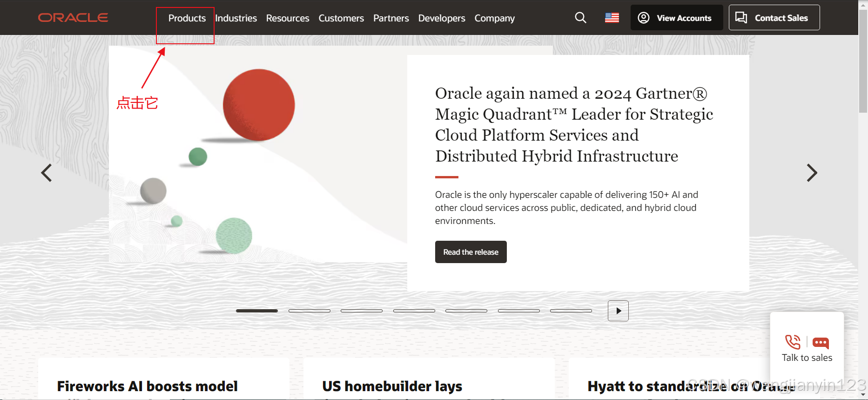This screenshot has width=868, height=400.
Task: Click the Read the release button
Action: tap(471, 252)
